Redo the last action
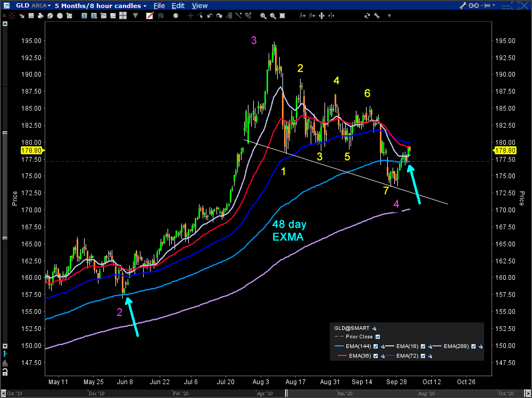This screenshot has height=398, width=532. point(219,15)
